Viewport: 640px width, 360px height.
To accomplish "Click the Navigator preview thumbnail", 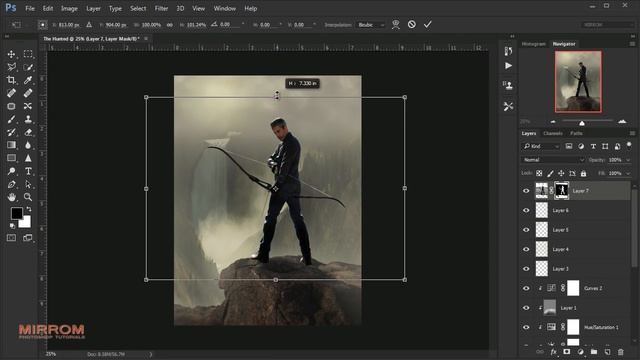I will coord(578,81).
